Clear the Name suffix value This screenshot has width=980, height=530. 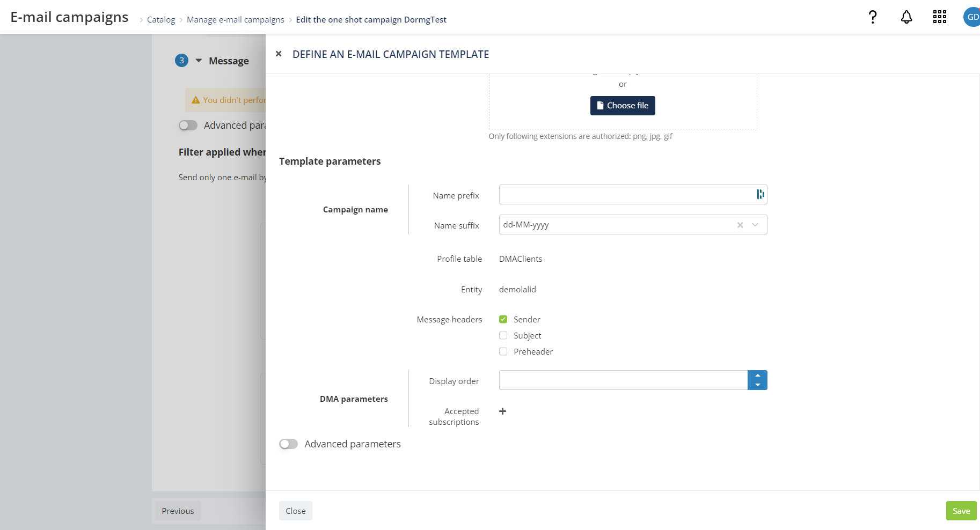click(x=740, y=225)
